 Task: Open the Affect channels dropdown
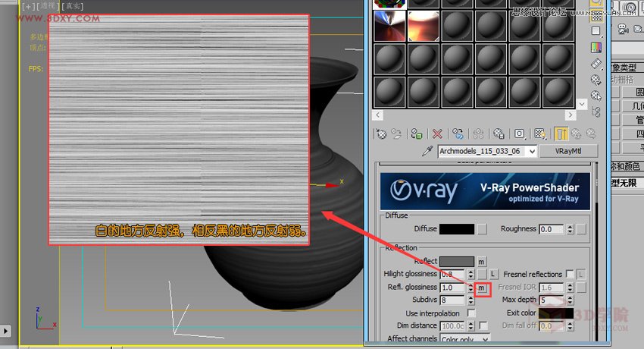486,339
